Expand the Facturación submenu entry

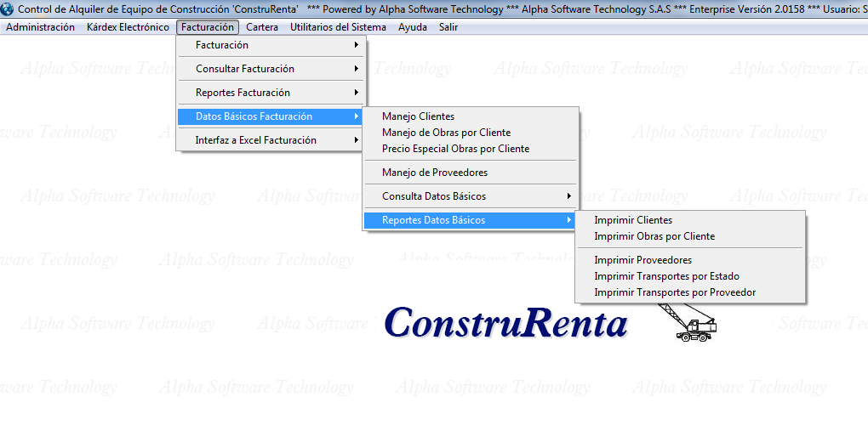point(272,45)
